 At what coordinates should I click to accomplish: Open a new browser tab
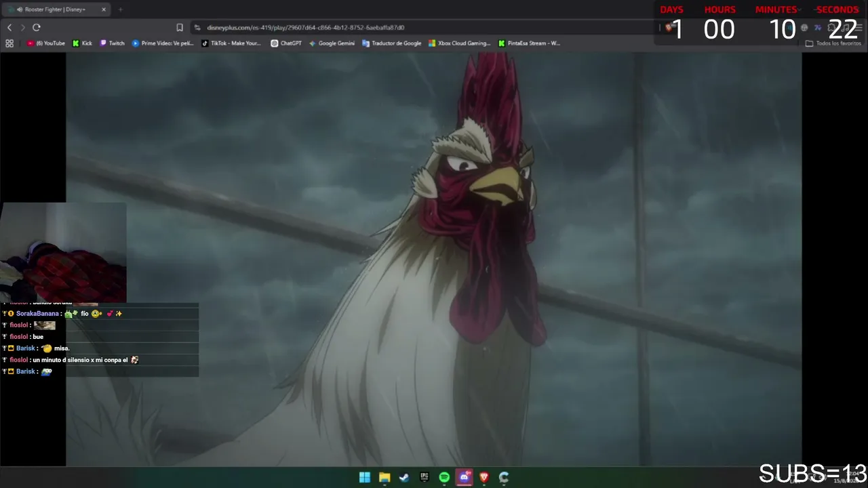coord(120,9)
